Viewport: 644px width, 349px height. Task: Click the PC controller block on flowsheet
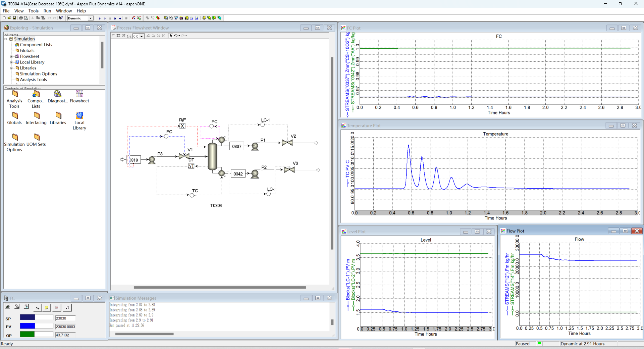pos(212,126)
